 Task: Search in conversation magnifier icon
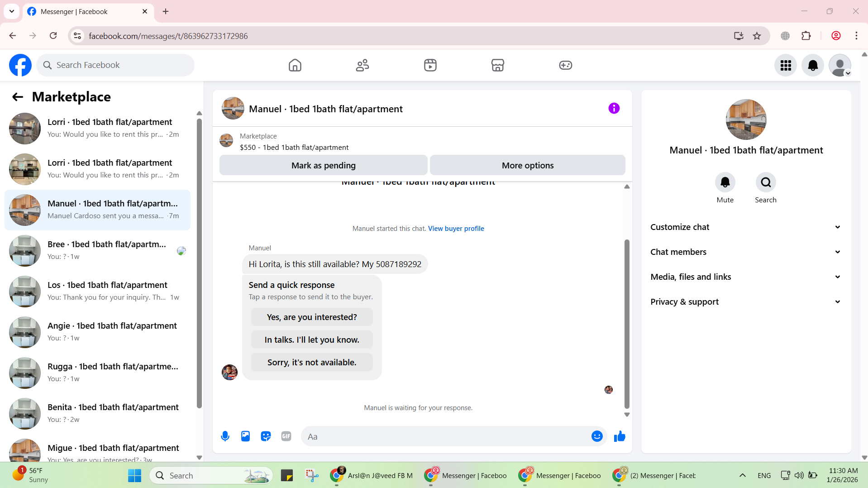(766, 182)
